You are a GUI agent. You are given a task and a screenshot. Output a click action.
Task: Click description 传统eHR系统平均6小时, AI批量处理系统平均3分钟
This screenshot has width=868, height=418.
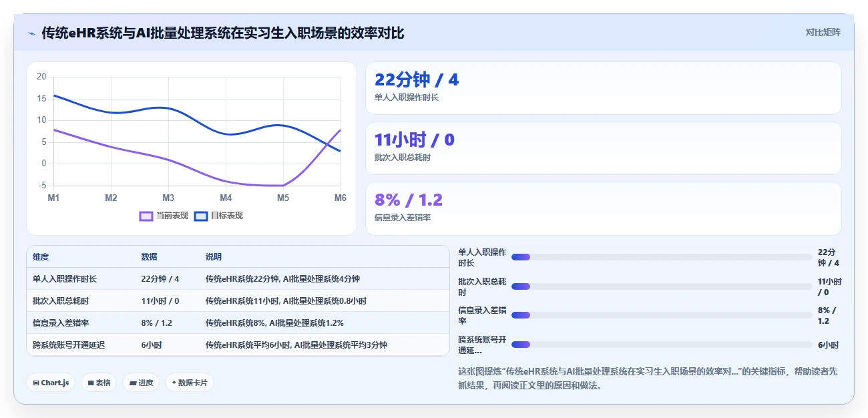point(296,345)
